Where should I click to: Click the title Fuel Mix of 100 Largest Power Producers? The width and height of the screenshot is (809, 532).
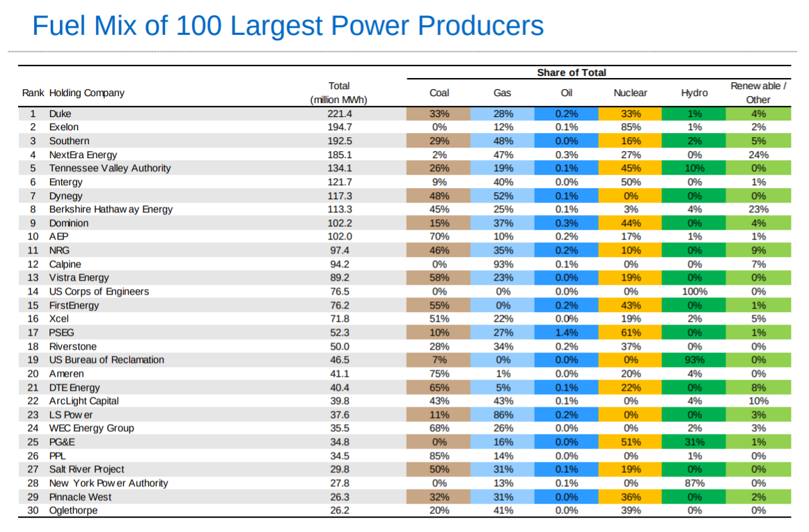[x=288, y=25]
